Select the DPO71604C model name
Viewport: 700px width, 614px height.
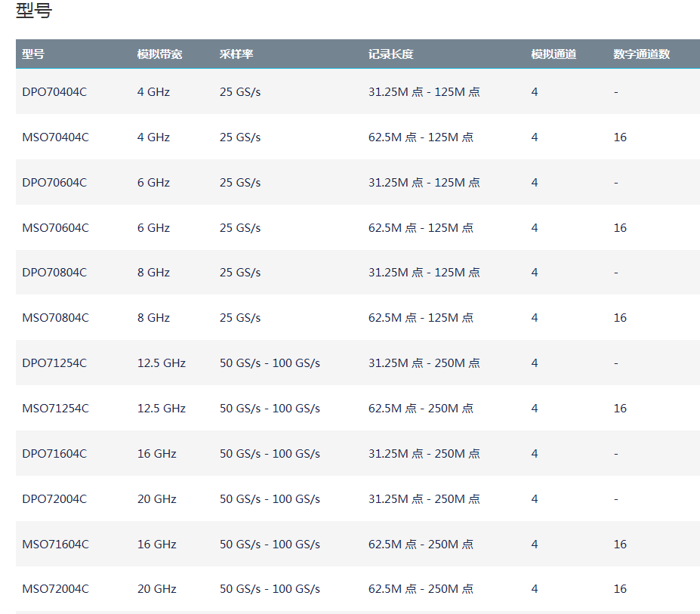coord(54,454)
